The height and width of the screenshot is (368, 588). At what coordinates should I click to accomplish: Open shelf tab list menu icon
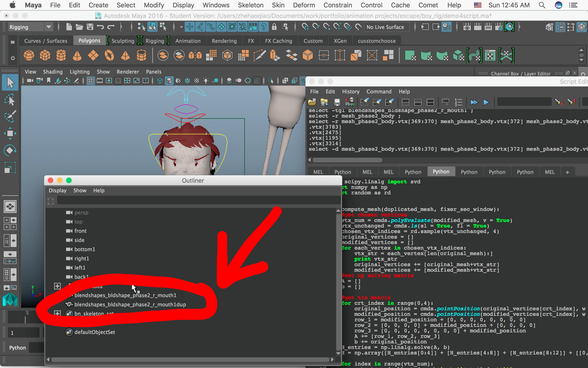[x=13, y=42]
